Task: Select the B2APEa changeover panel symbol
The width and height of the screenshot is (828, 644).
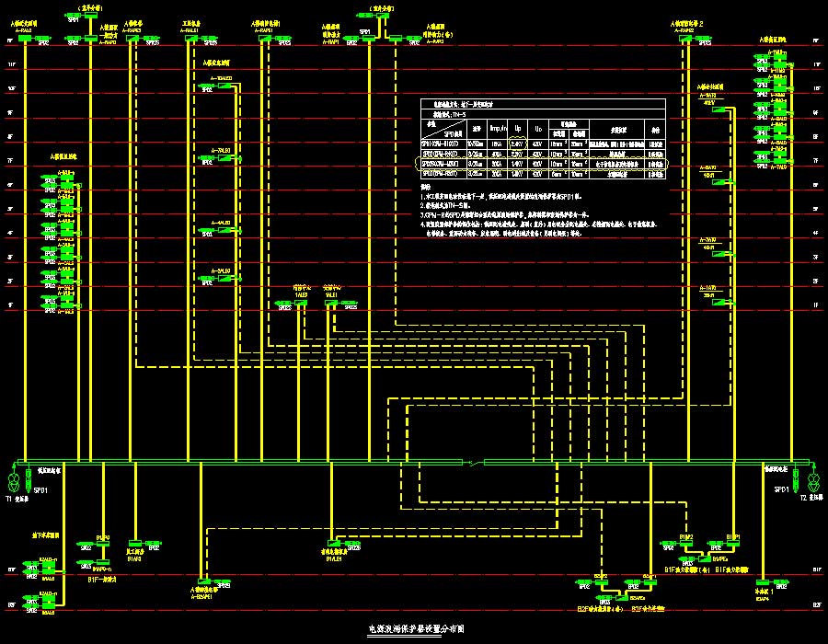Action: 624,598
